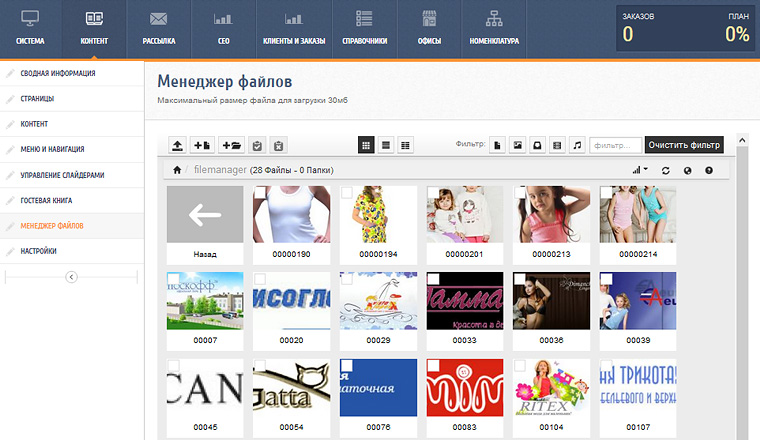The width and height of the screenshot is (760, 440).
Task: Open Управление слайдерами in sidebar
Action: 62,175
